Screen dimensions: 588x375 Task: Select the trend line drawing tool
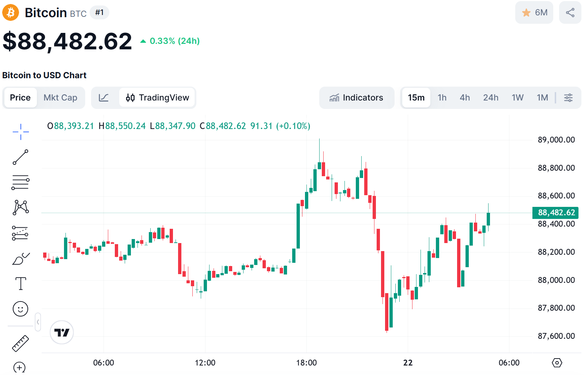20,157
